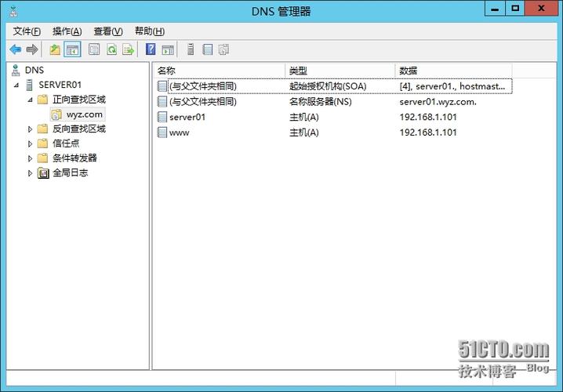The height and width of the screenshot is (392, 563).
Task: Open the 查看(V) menu
Action: click(x=108, y=31)
